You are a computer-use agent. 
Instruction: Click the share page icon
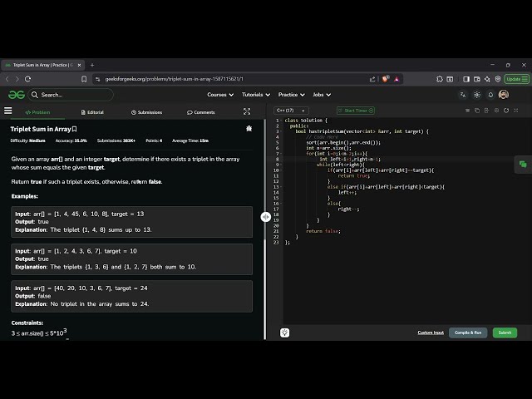click(x=372, y=79)
